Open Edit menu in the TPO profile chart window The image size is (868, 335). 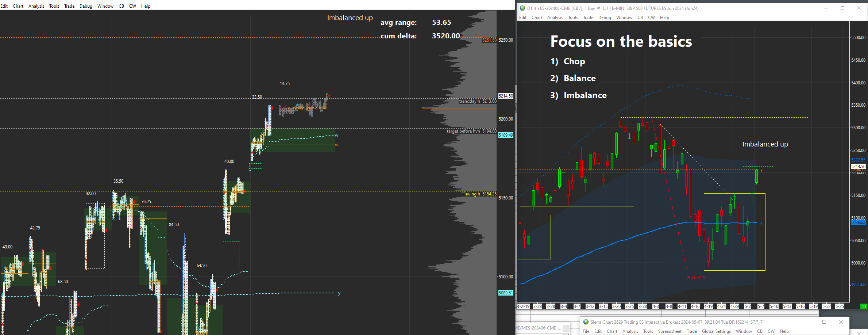(4, 6)
